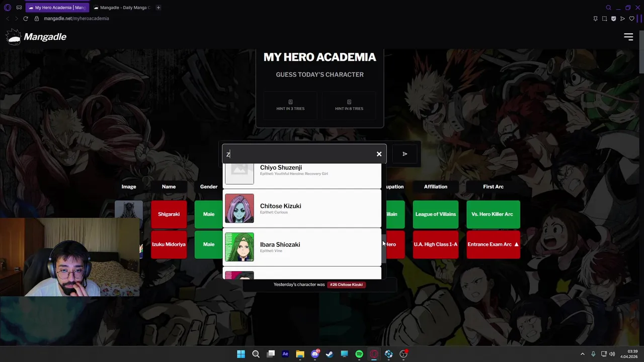Bookmark page with the heart icon
The height and width of the screenshot is (362, 644).
(x=631, y=19)
